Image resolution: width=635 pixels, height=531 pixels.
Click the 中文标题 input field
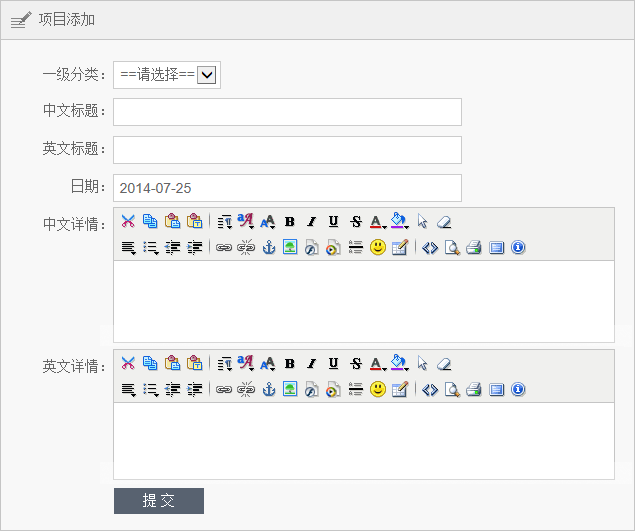click(287, 112)
